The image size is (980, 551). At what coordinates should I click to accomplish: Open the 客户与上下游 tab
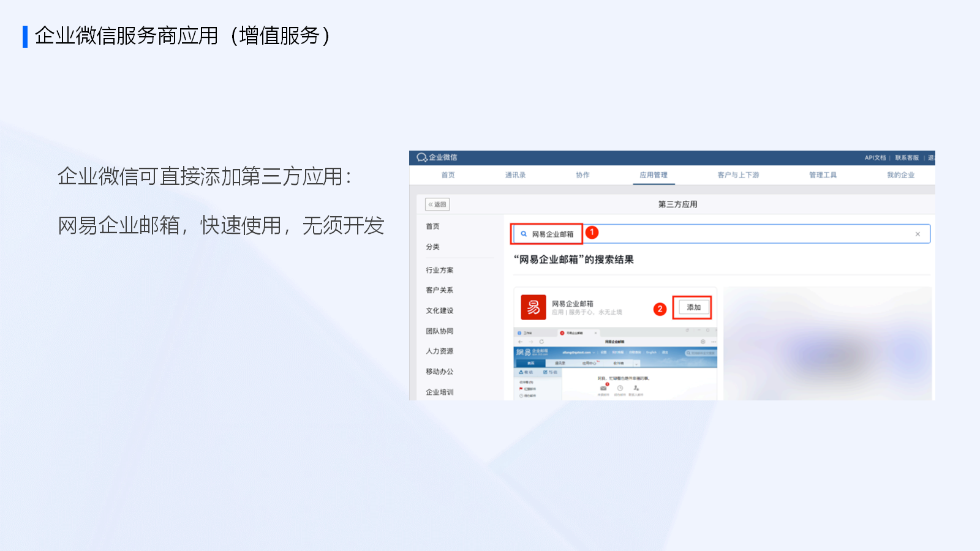738,175
